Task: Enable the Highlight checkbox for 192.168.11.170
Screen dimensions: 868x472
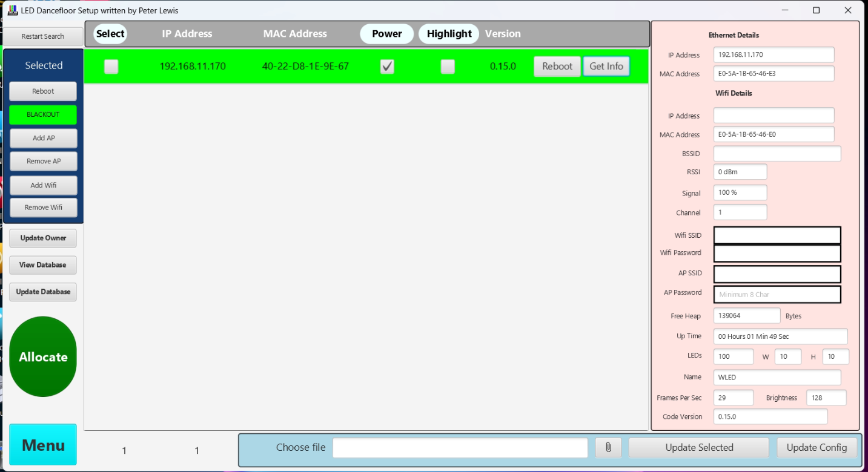Action: tap(448, 67)
